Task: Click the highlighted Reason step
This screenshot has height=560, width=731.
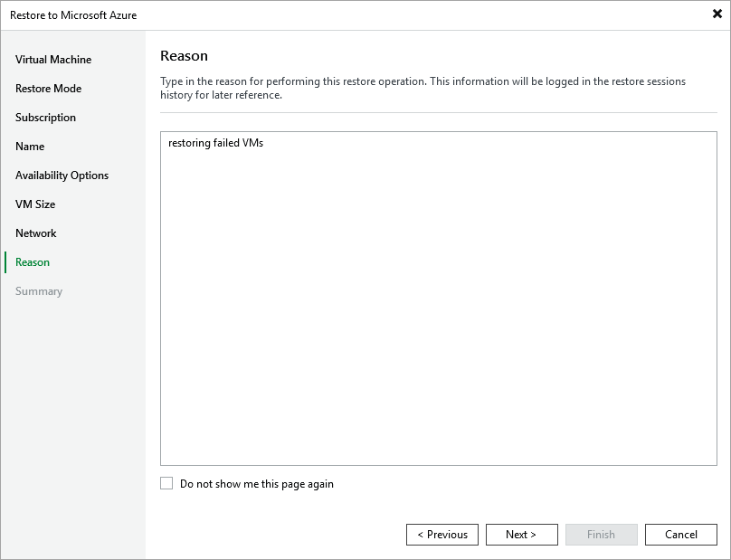Action: (32, 261)
